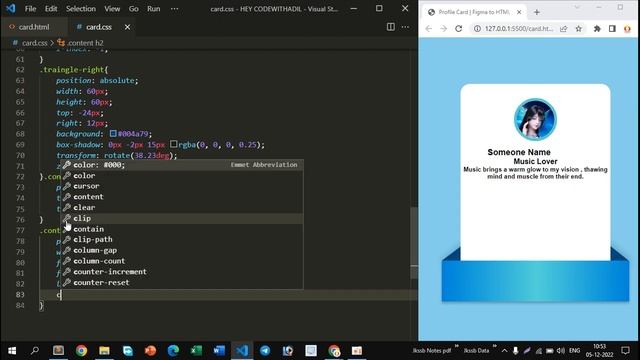Viewport: 640px width, 360px height.
Task: Choose the 'column-count' suggestion
Action: point(182,261)
